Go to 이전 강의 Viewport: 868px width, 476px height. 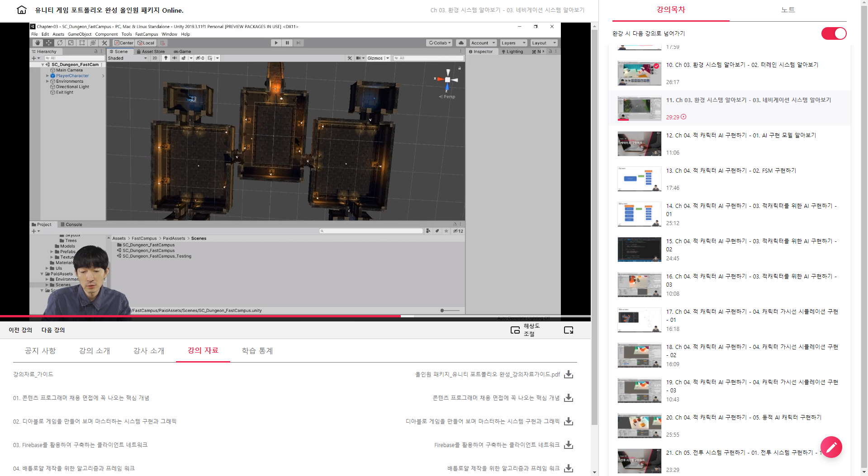pyautogui.click(x=20, y=330)
